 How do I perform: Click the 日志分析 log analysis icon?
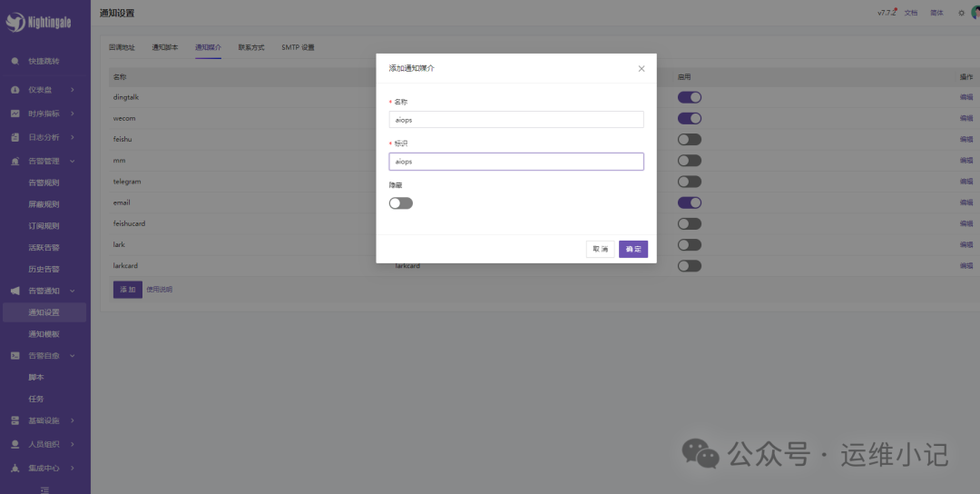pyautogui.click(x=15, y=137)
